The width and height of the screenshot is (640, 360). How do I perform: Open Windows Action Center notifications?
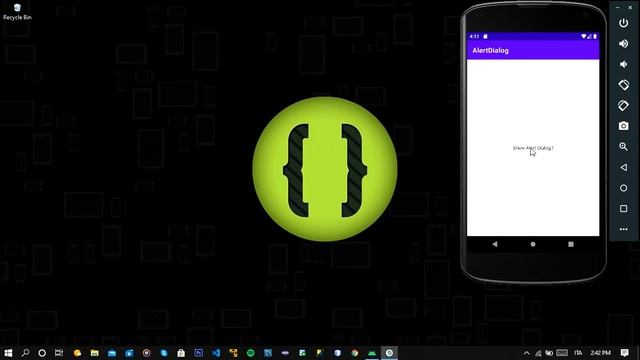(624, 353)
